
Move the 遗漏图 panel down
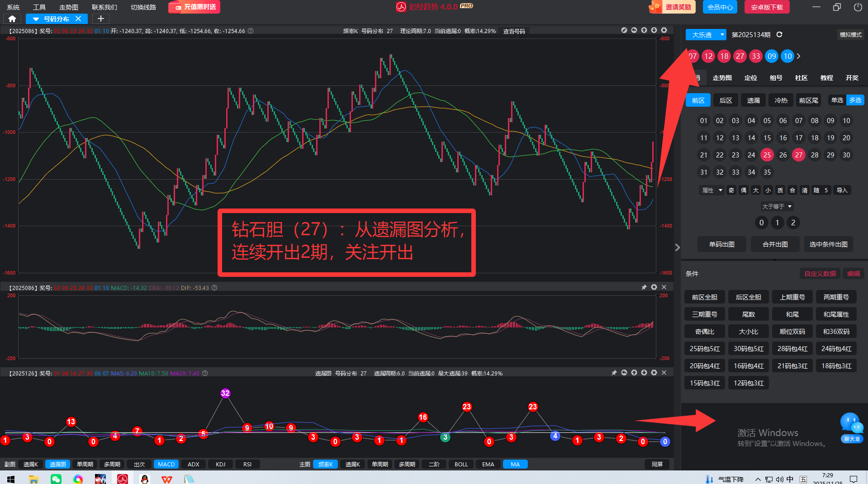point(644,373)
